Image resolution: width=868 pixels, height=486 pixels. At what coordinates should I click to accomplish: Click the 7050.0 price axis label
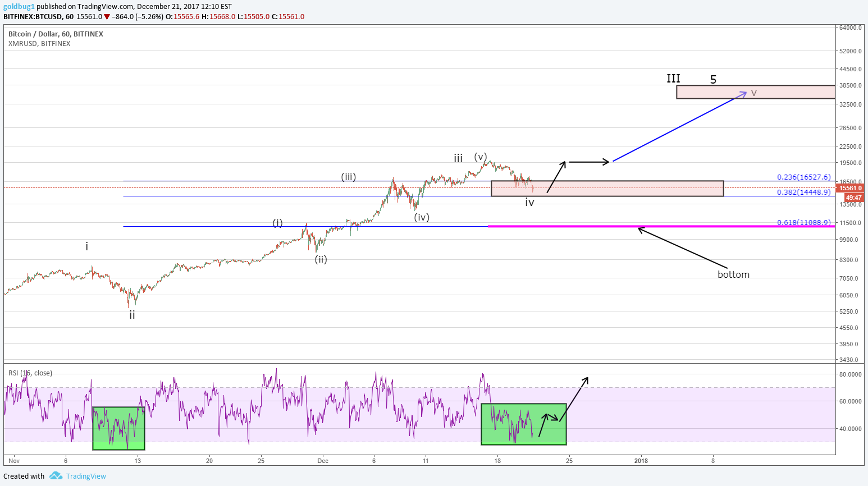tap(849, 278)
